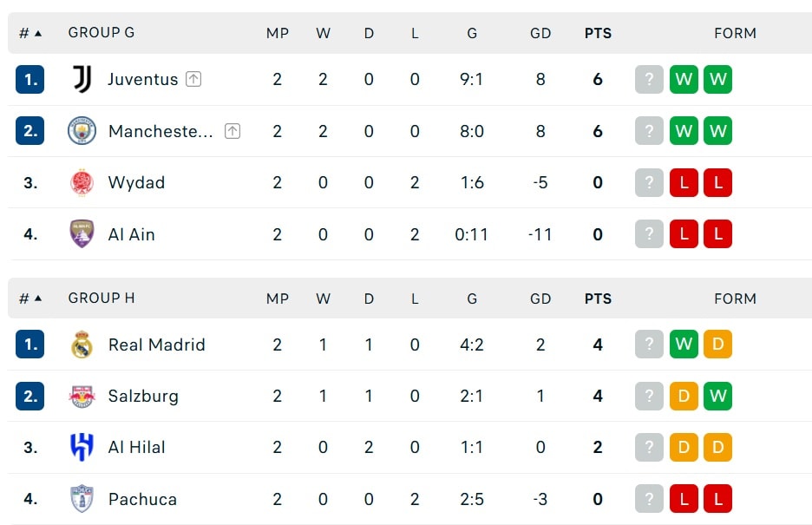Click the GD header in Group H

point(540,299)
